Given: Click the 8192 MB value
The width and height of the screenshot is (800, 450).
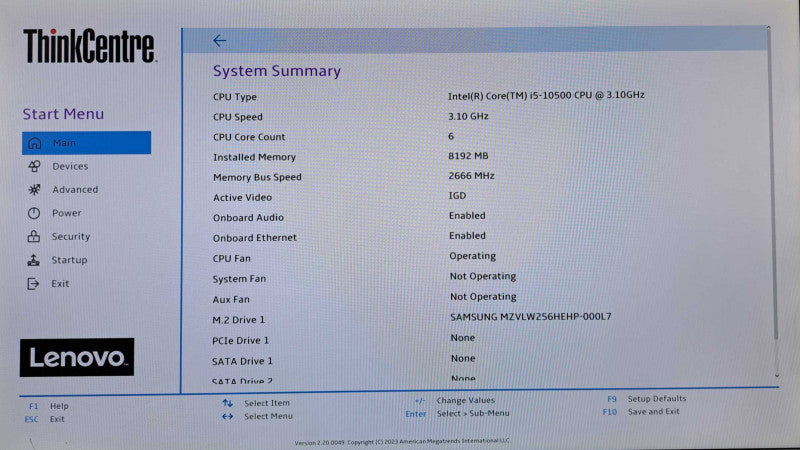Looking at the screenshot, I should 468,156.
